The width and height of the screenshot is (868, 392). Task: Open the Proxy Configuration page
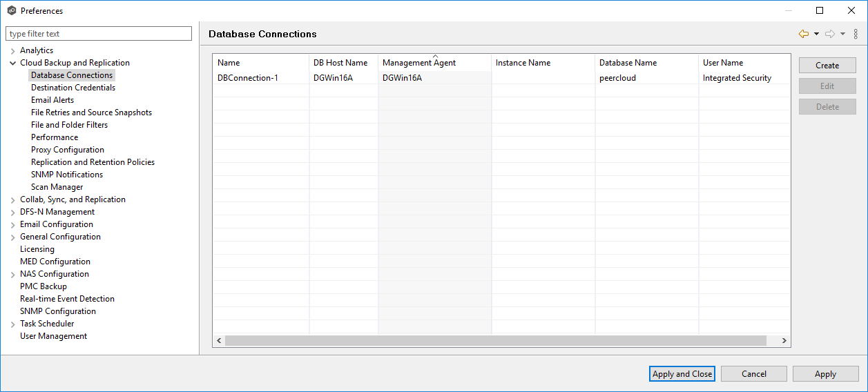[x=68, y=150]
